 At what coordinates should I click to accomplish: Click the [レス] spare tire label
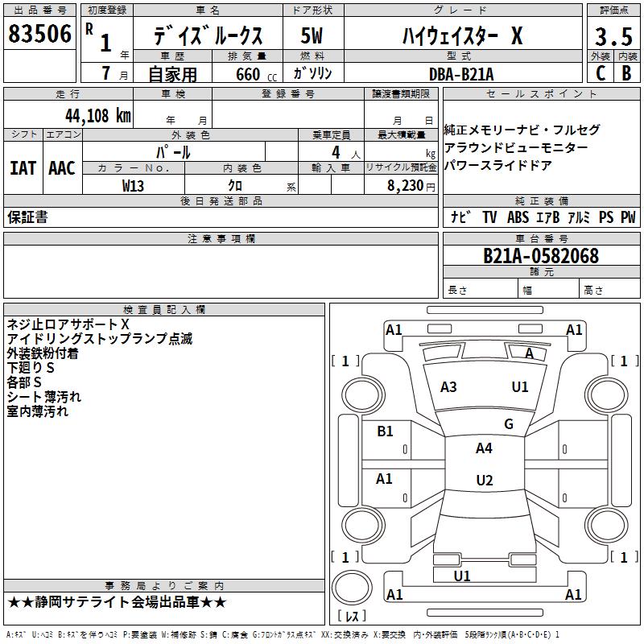coord(352,616)
